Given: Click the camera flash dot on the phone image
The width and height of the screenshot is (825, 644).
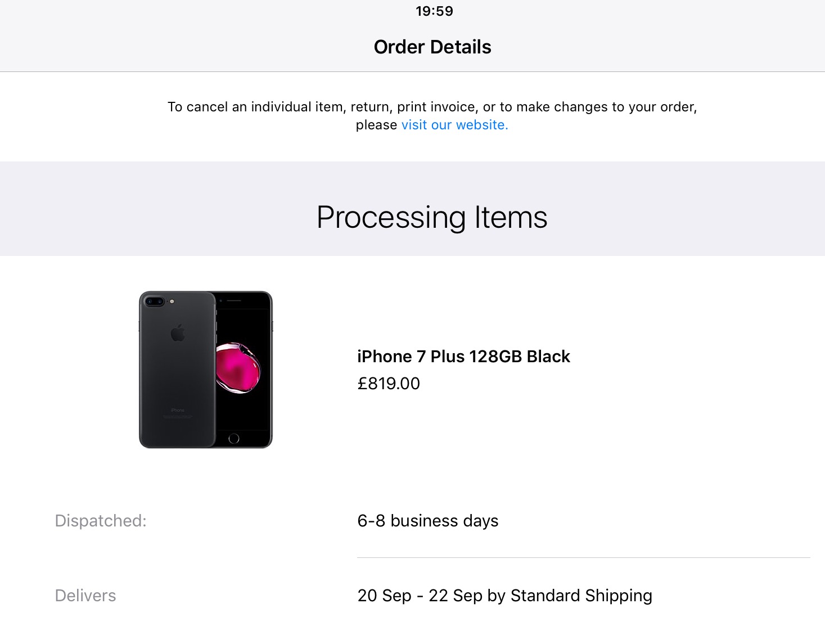Looking at the screenshot, I should tap(172, 301).
